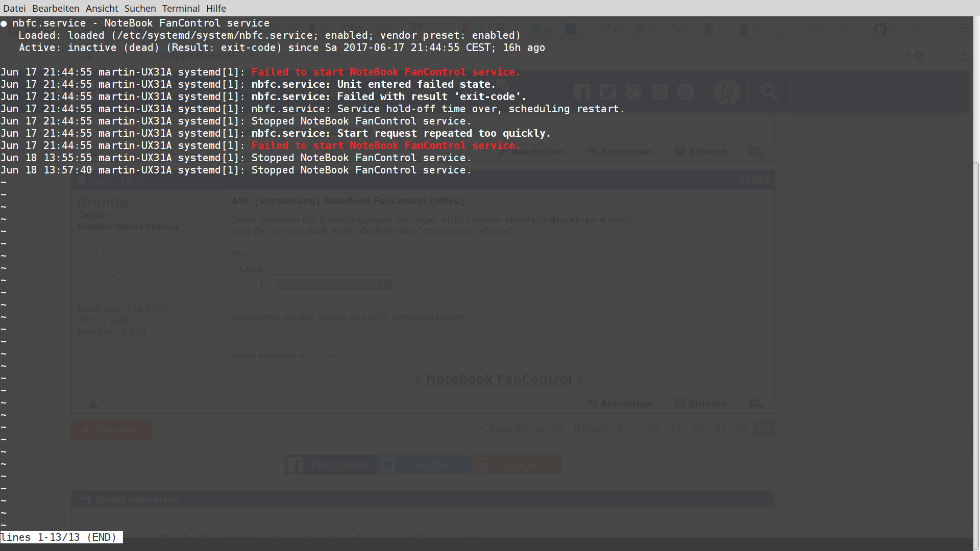Open the Ansicht menu
This screenshot has width=980, height=551.
pos(102,8)
